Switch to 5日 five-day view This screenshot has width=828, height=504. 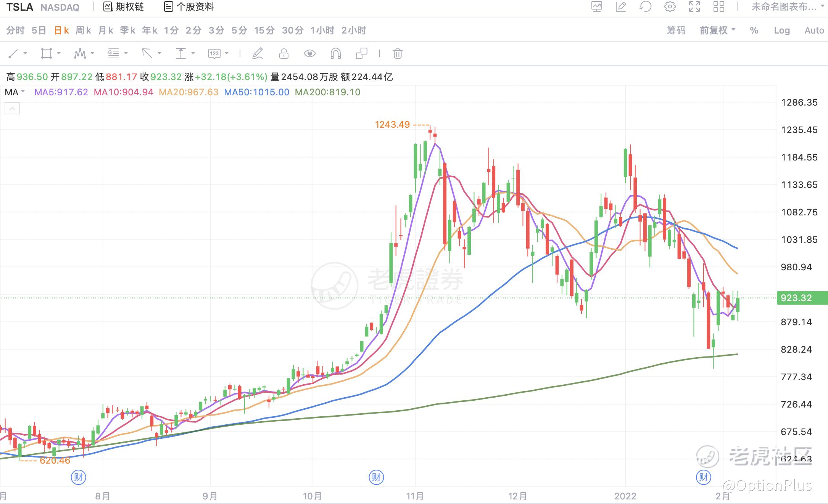click(39, 30)
